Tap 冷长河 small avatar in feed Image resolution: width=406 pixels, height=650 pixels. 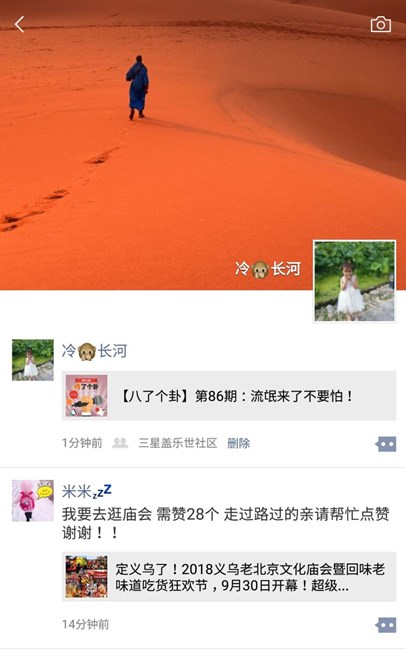(x=33, y=360)
